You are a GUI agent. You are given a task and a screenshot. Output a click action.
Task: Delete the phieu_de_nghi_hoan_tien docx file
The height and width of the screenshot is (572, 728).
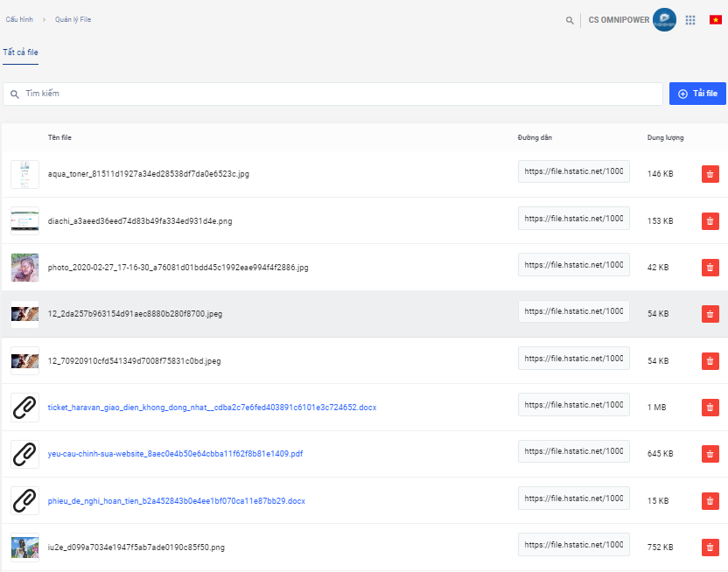(710, 501)
